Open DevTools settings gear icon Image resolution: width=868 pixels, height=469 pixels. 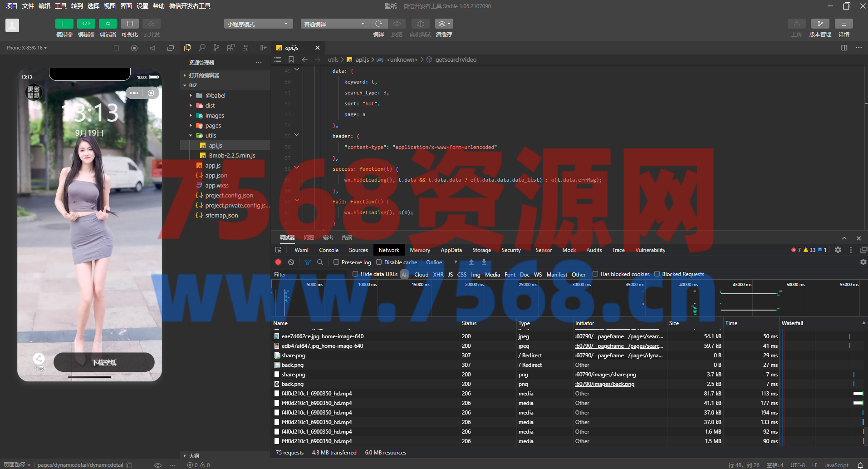coord(838,250)
